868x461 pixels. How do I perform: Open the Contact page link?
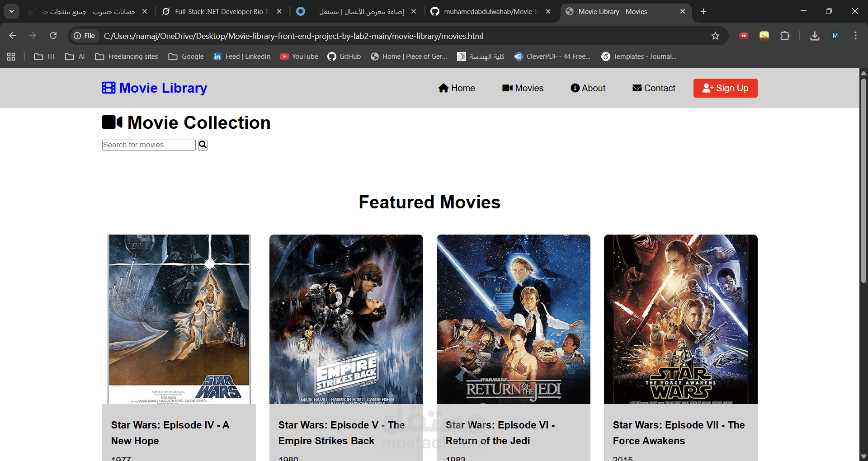(x=654, y=88)
